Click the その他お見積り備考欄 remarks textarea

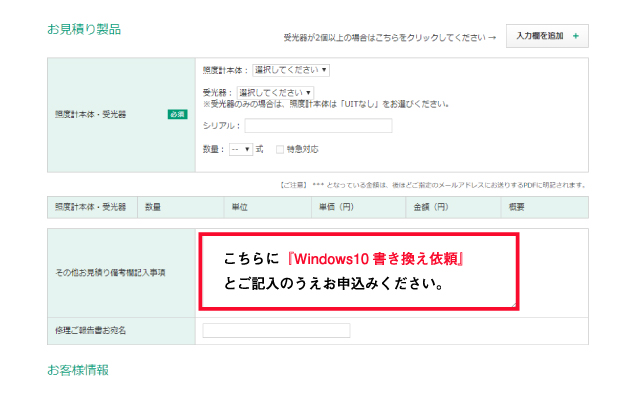359,272
